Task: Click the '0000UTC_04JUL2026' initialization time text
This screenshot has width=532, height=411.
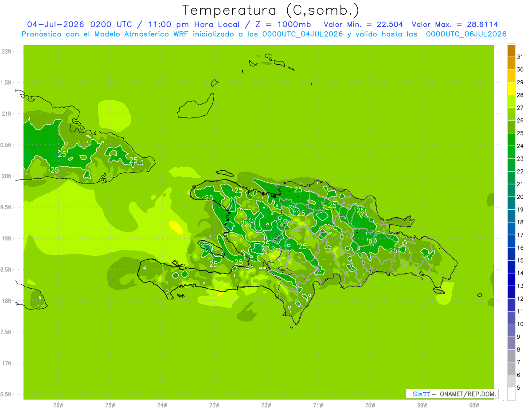Action: pyautogui.click(x=302, y=34)
